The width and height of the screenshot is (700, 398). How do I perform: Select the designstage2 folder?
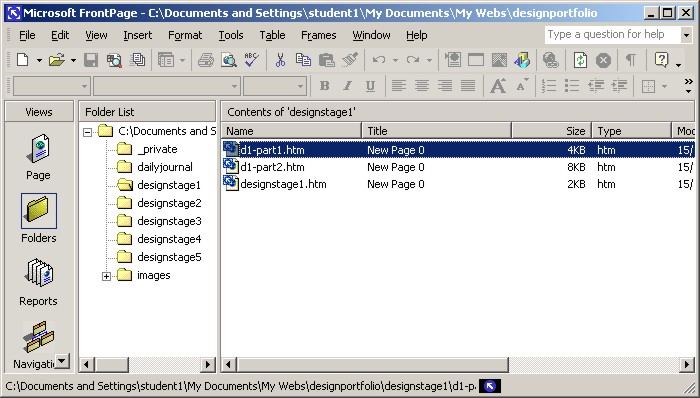169,203
